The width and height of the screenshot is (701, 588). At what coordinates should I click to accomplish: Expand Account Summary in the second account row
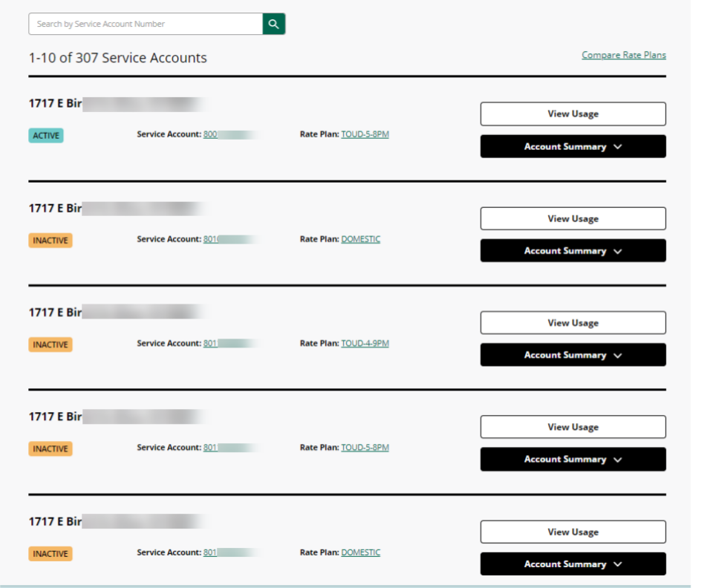coord(573,251)
